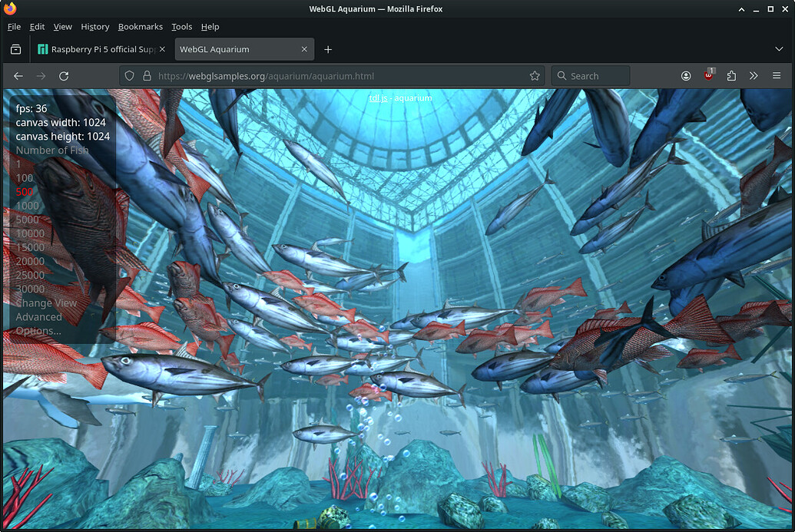
Task: Open the Bookmarks menu
Action: (x=140, y=27)
